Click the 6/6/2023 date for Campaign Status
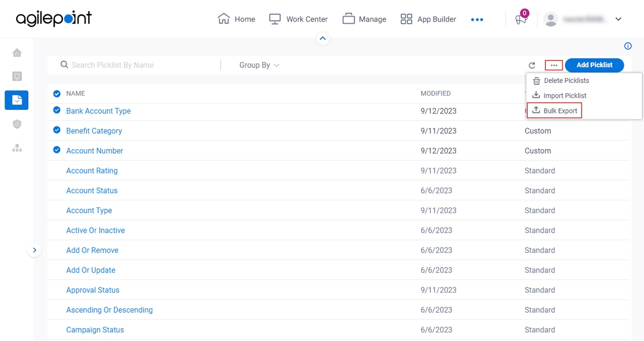Screen dimensions: 644x341 (x=436, y=330)
